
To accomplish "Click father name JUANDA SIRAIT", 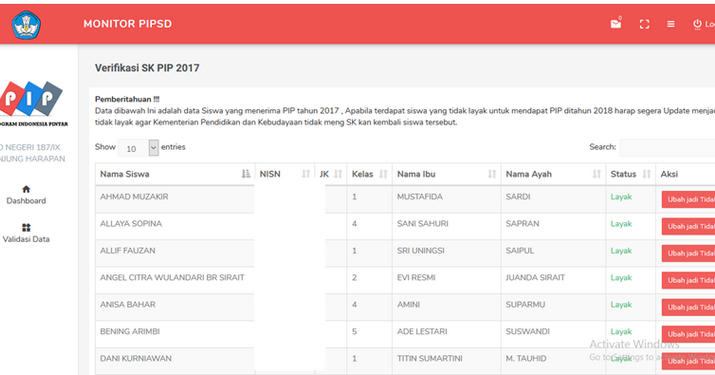I will point(535,277).
